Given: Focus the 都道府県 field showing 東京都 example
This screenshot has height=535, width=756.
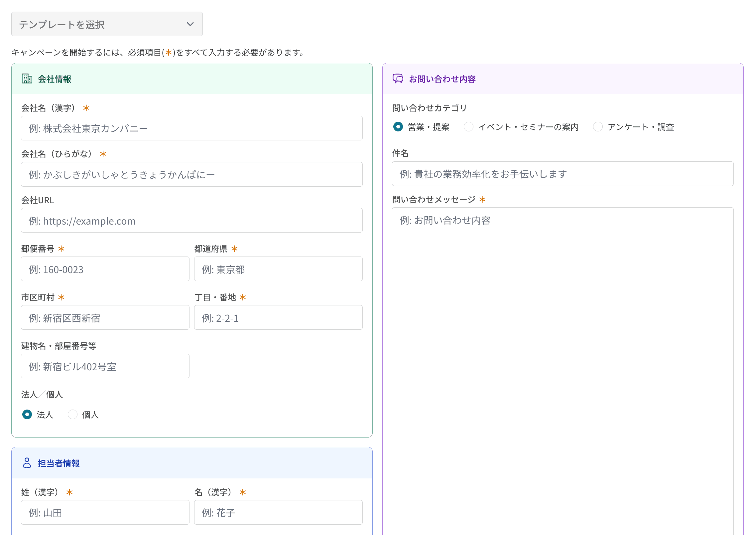Looking at the screenshot, I should click(x=278, y=269).
